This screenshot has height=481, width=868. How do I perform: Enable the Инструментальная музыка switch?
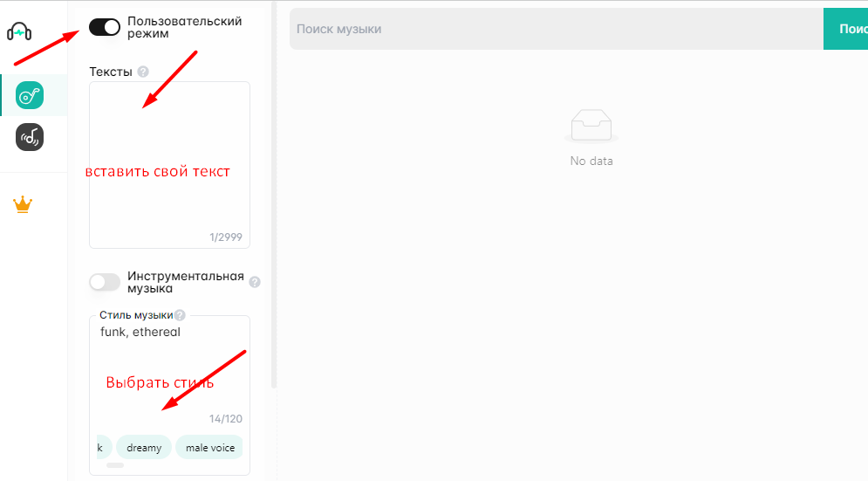(x=105, y=282)
